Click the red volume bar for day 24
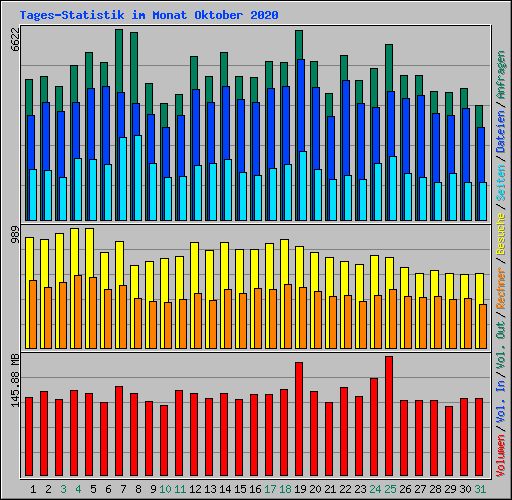 (374, 427)
